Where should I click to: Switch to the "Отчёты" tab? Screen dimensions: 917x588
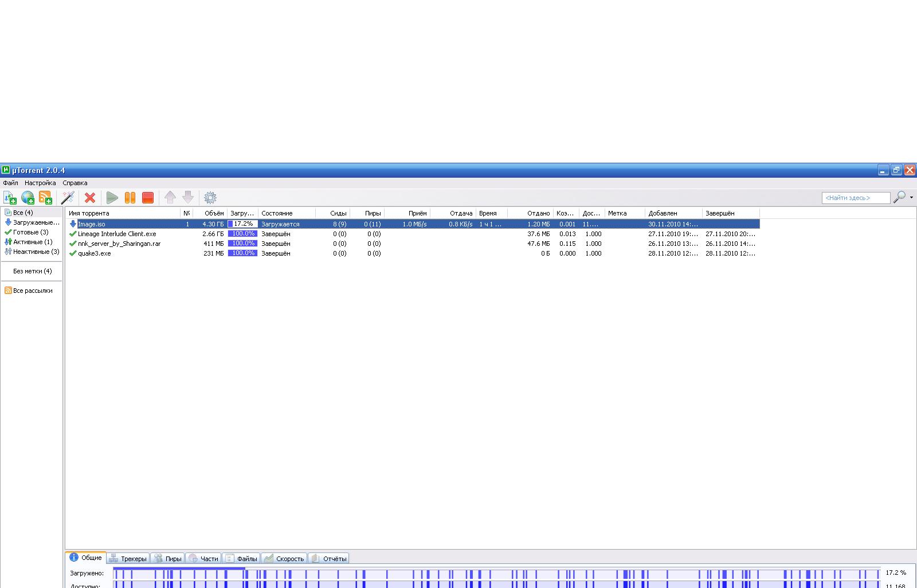(328, 559)
